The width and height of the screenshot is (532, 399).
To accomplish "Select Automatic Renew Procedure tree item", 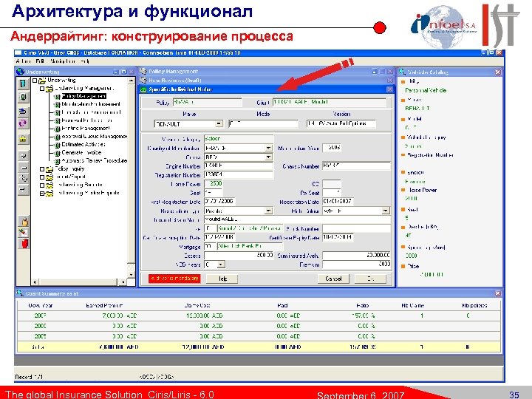I will click(95, 161).
